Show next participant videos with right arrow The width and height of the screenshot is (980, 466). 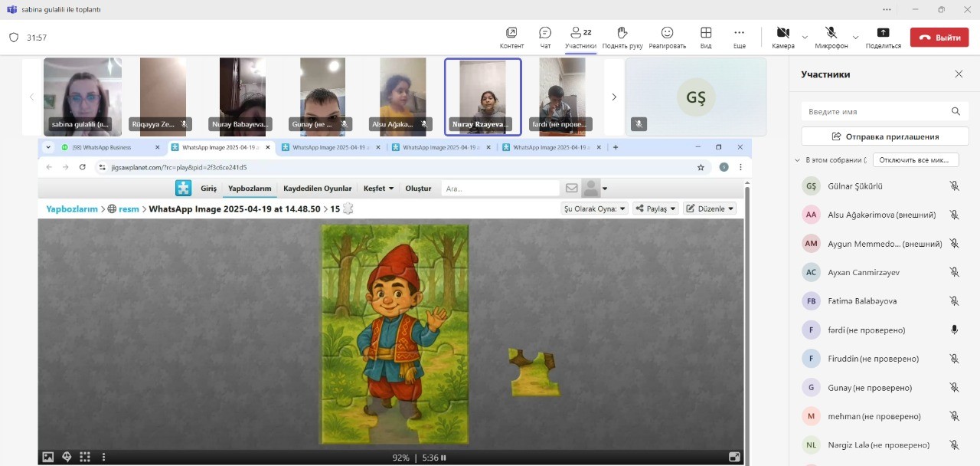(x=613, y=97)
